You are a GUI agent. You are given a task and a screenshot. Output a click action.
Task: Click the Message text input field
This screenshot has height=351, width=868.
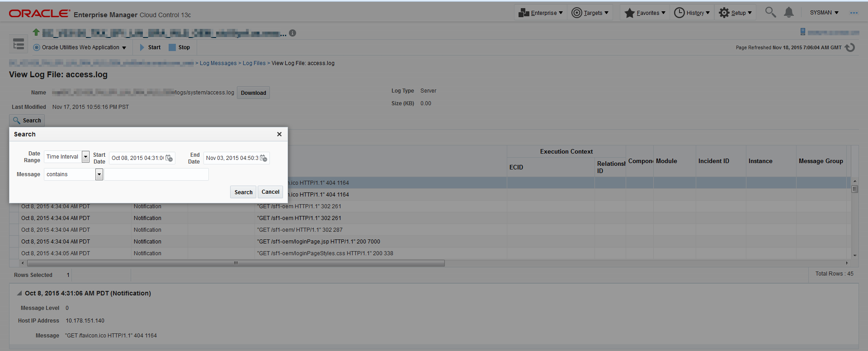click(x=156, y=174)
